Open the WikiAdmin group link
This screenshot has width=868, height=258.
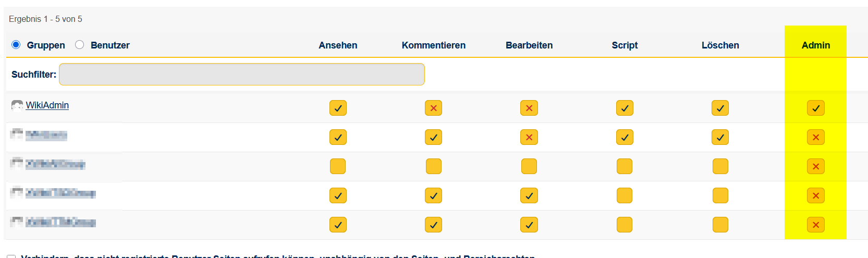tap(47, 105)
